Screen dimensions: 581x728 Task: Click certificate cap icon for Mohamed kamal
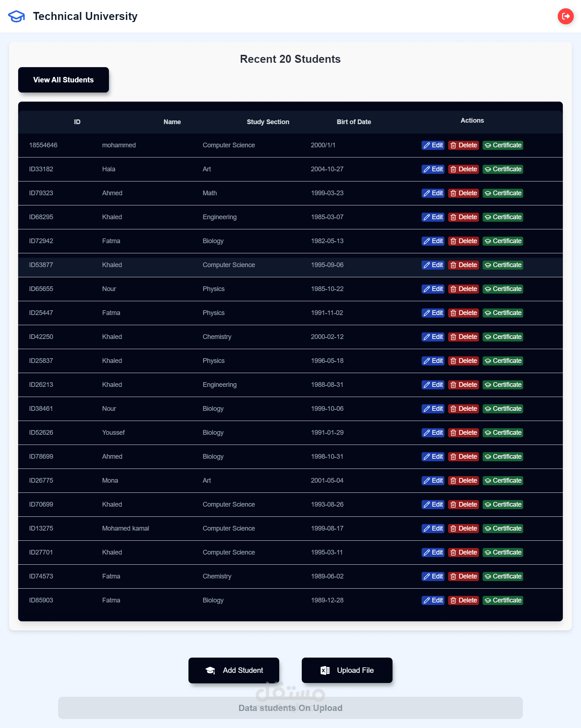point(488,529)
